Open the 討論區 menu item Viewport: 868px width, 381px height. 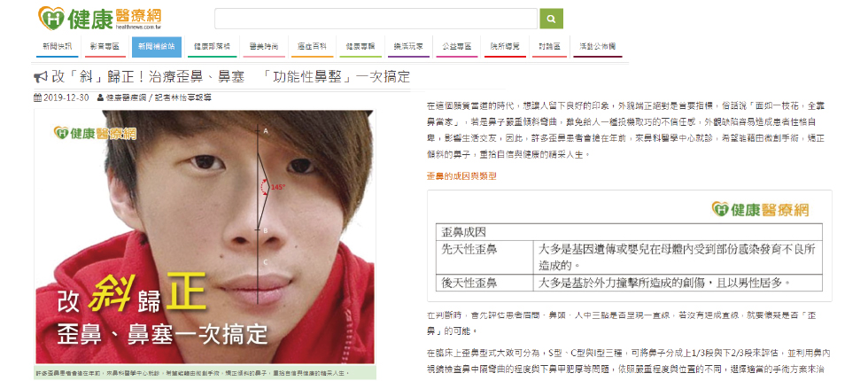pos(549,46)
